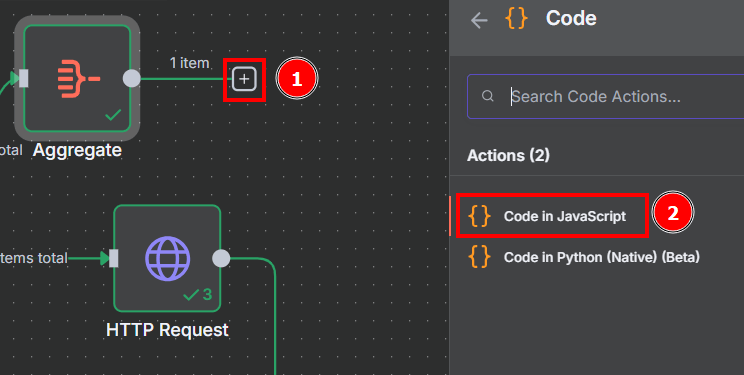Click the "Actions (2)" heading
Viewport: 744px width, 375px height.
(x=508, y=155)
